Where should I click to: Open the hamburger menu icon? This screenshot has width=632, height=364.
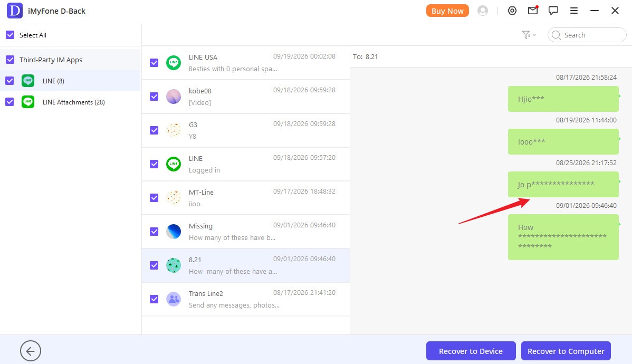tap(574, 11)
